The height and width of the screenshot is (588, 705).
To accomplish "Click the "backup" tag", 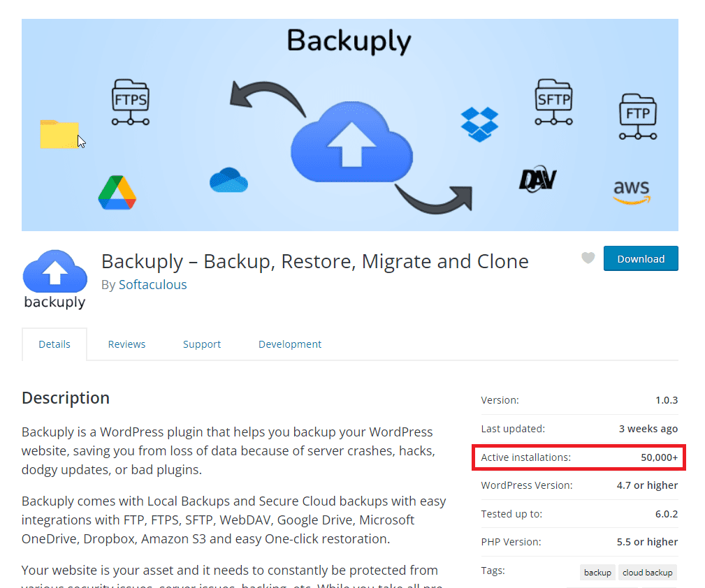I will pos(597,573).
